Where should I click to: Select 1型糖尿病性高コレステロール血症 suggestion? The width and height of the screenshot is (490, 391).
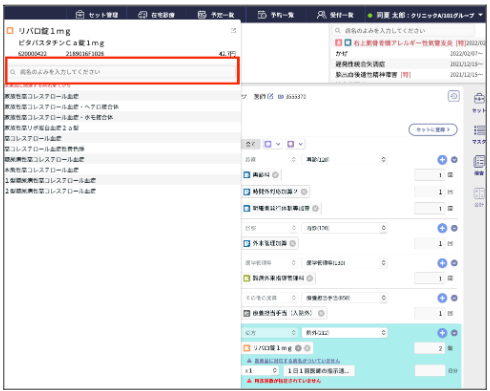pos(122,180)
